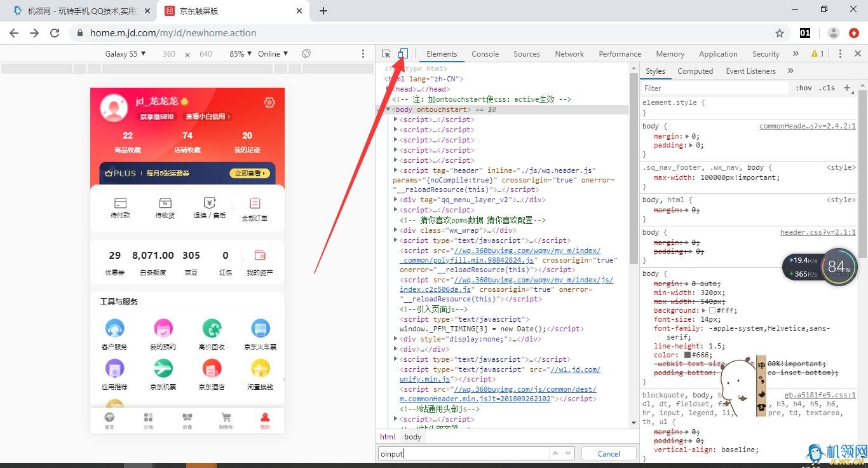Toggle the .cls class editor button

[827, 88]
